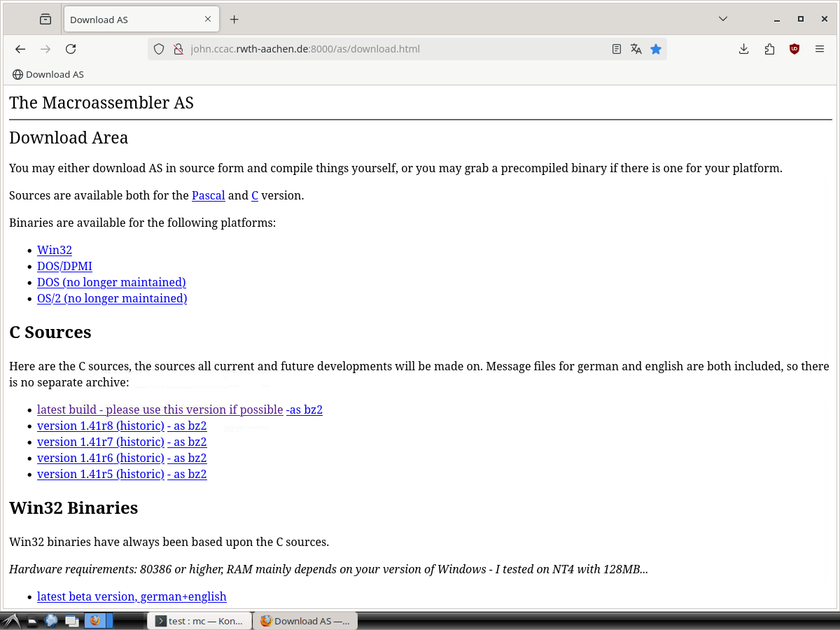Open version 1.41r6 (historic) link

pos(101,458)
